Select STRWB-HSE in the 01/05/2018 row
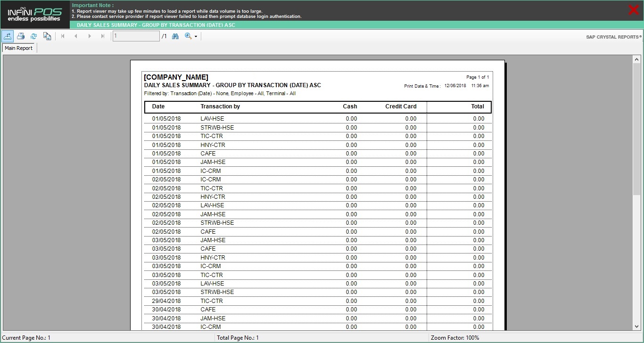The image size is (644, 343). coord(217,128)
